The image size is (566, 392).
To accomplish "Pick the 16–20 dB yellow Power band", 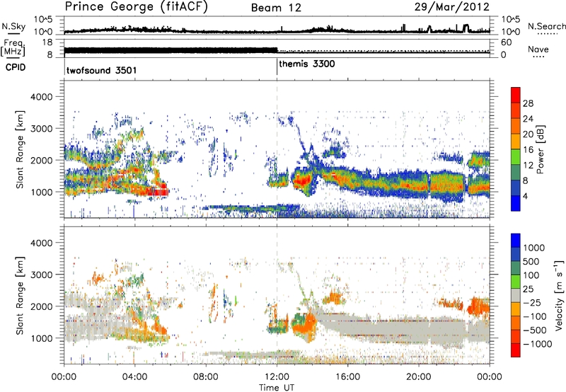I will tap(516, 142).
